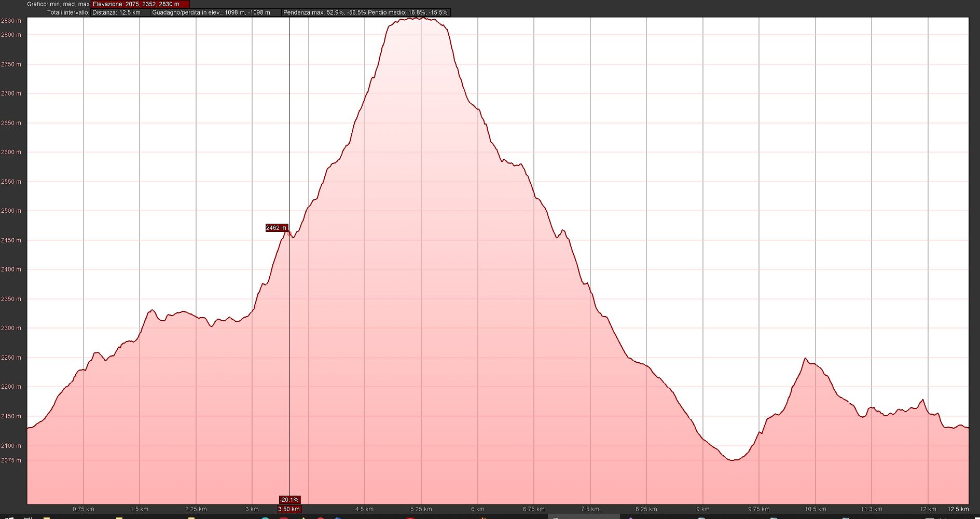
Task: Select the 3.50 km cursor distance tag
Action: point(289,509)
